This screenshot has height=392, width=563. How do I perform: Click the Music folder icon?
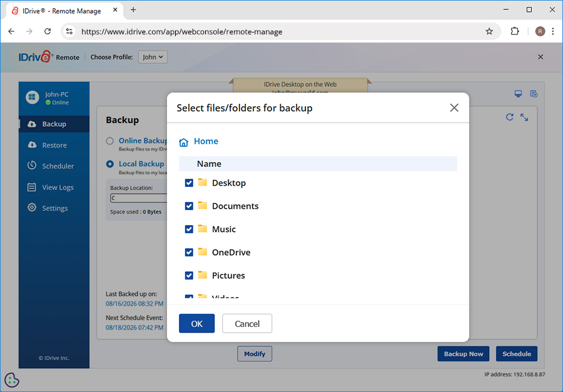tap(203, 228)
